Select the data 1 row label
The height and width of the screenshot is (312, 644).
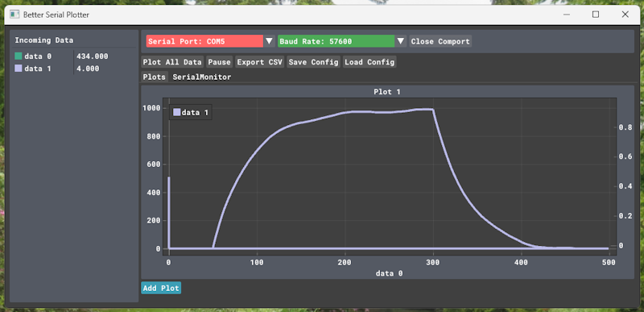click(38, 69)
